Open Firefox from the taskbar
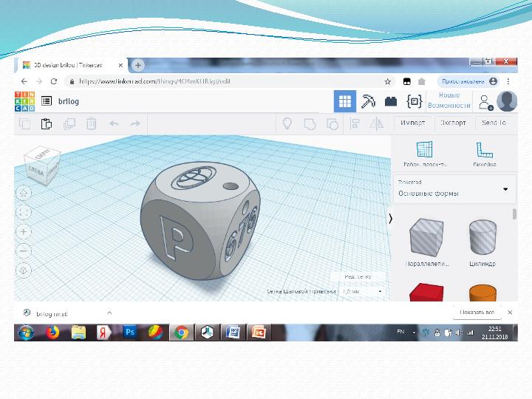Screen dimensions: 532x399 52,332
